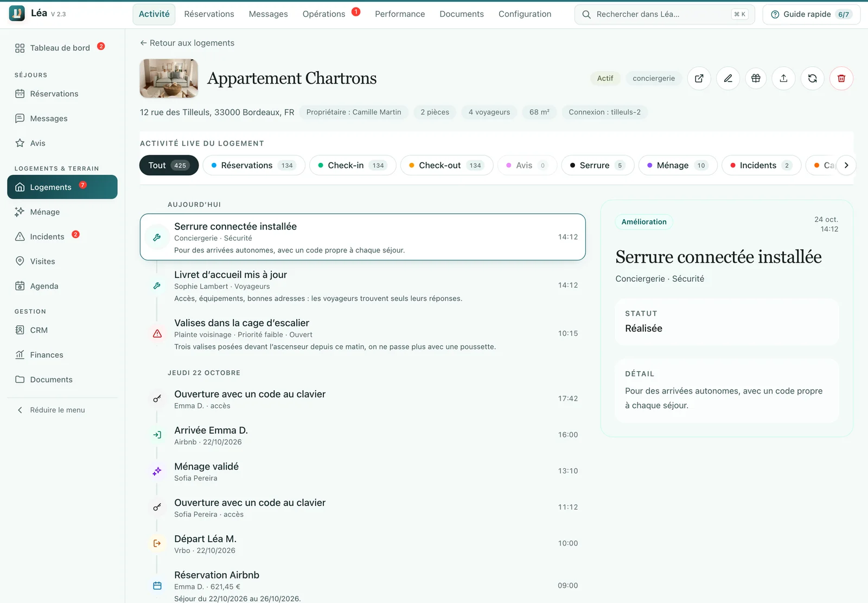Click the pencil edit icon for Appartement Chartrons

pyautogui.click(x=728, y=78)
